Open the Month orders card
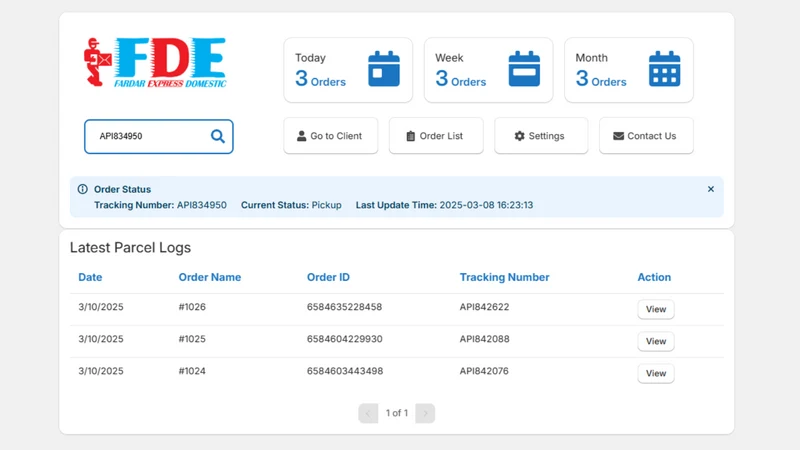 [x=629, y=70]
